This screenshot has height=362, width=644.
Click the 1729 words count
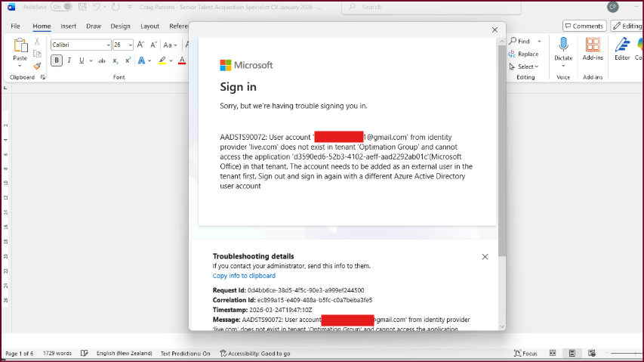coord(57,354)
